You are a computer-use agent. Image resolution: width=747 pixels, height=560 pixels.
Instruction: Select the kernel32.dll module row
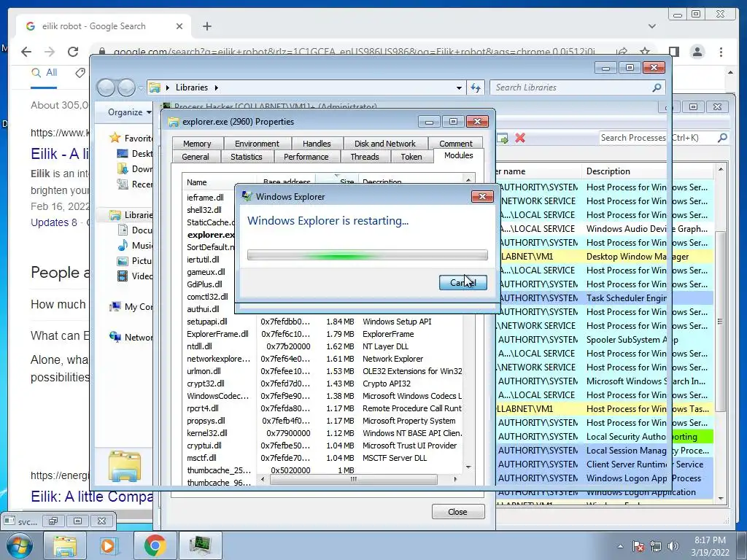coord(322,433)
